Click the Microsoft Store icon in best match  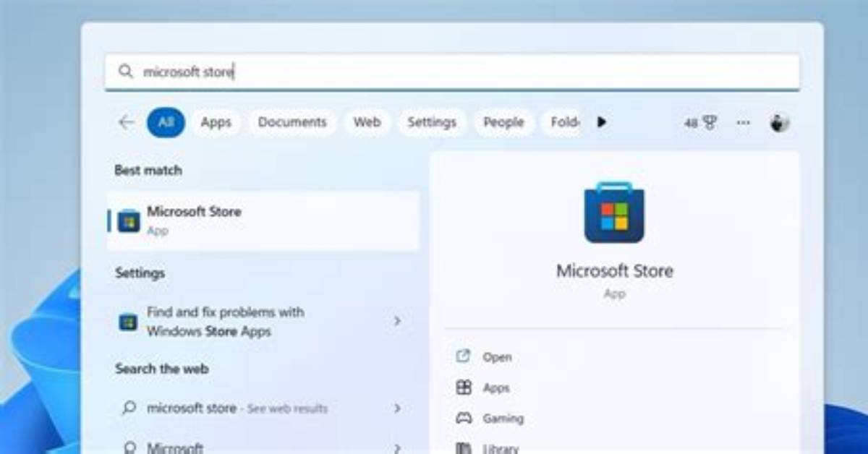tap(129, 220)
